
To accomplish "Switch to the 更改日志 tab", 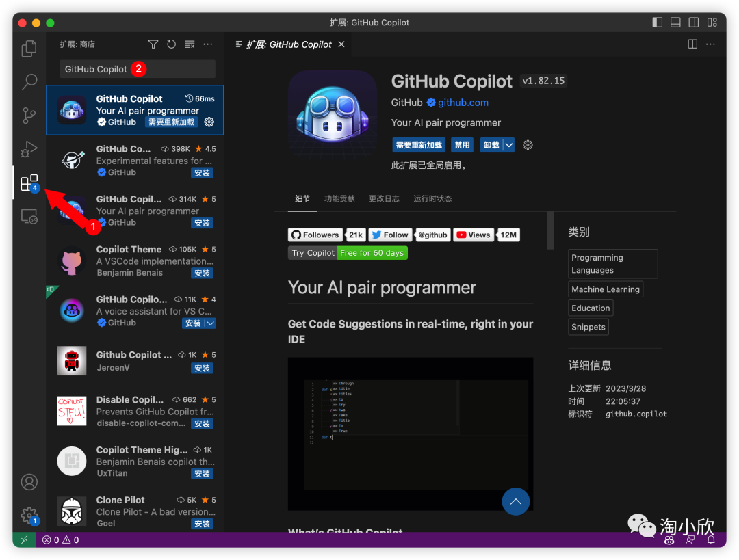I will pos(384,199).
